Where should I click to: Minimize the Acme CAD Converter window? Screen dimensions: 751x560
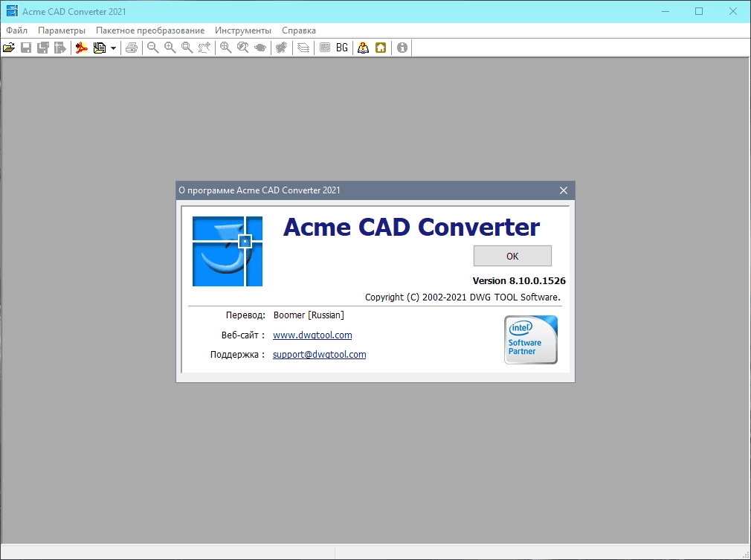(665, 11)
